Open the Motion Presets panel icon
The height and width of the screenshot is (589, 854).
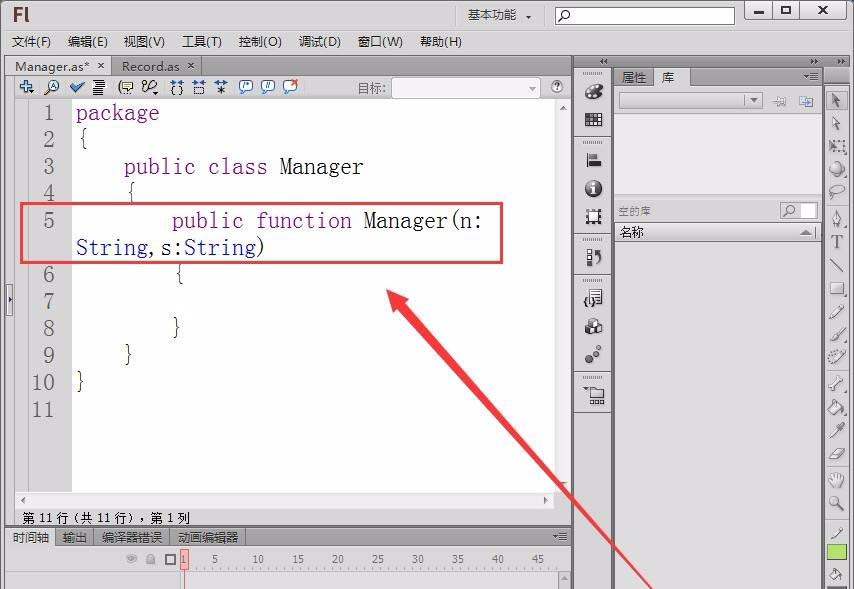coord(593,354)
